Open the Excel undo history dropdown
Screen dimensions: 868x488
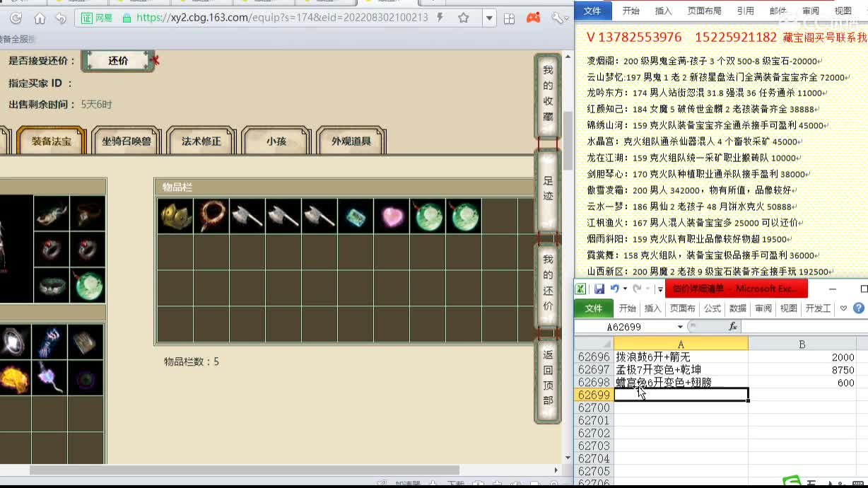(x=625, y=289)
